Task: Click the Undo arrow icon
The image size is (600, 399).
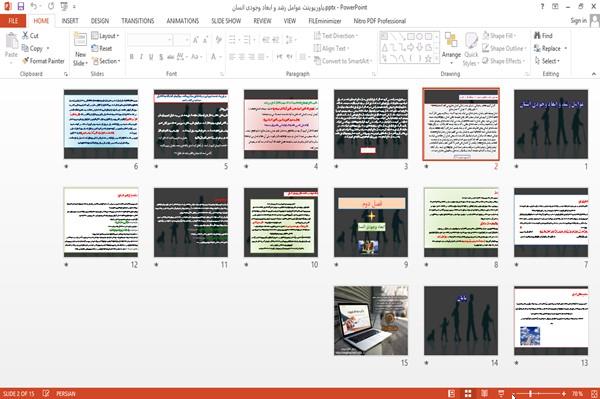Action: click(33, 7)
